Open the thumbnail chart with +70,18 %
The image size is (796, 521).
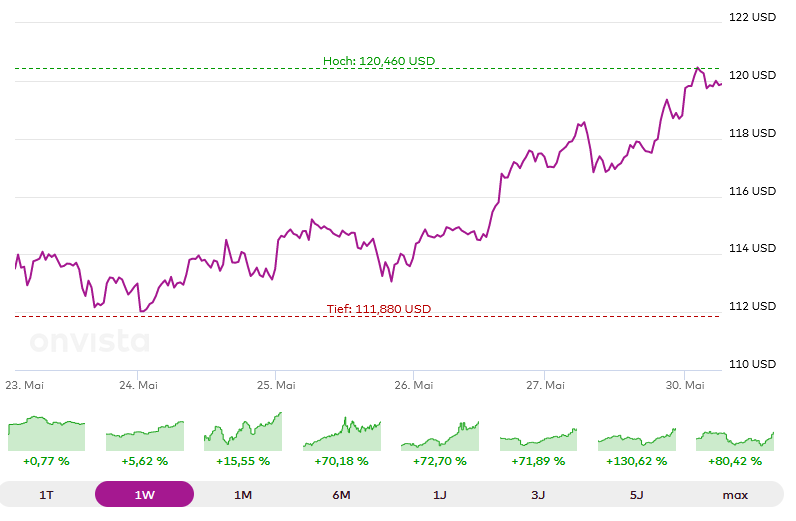(x=341, y=433)
